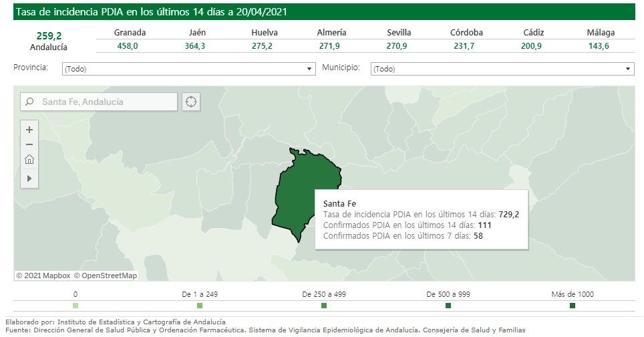Click the 'Más de 1000' legend label
The image size is (644, 337).
click(x=573, y=294)
